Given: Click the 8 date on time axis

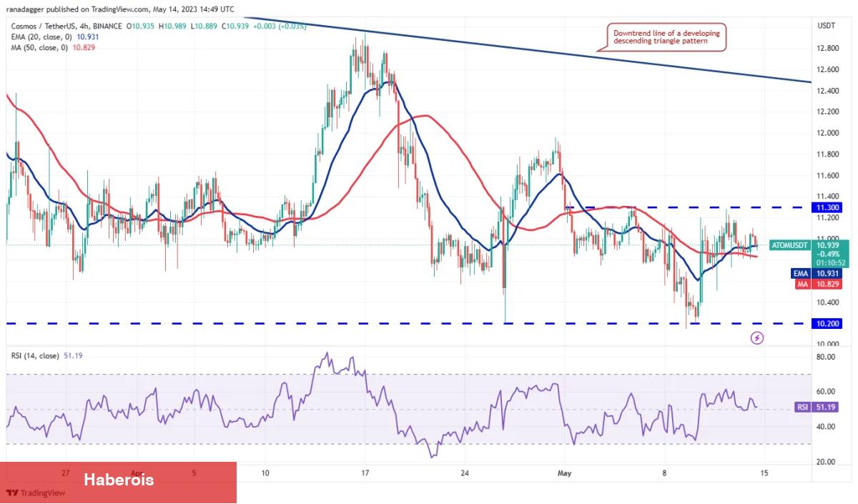Looking at the screenshot, I should pos(664,473).
